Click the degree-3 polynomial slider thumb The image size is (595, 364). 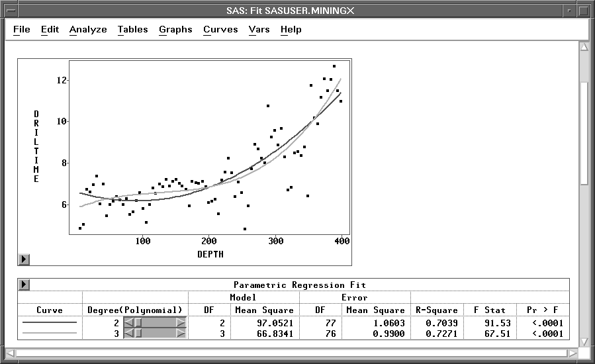click(138, 334)
